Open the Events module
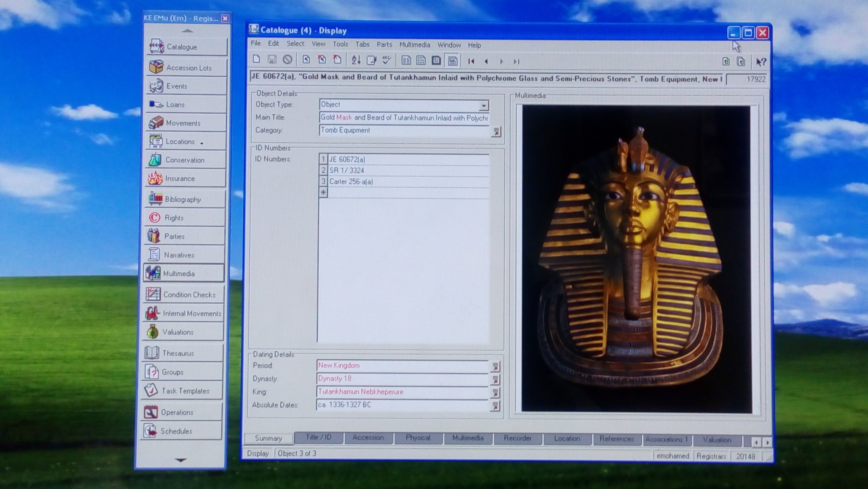This screenshot has width=868, height=489. pyautogui.click(x=186, y=86)
